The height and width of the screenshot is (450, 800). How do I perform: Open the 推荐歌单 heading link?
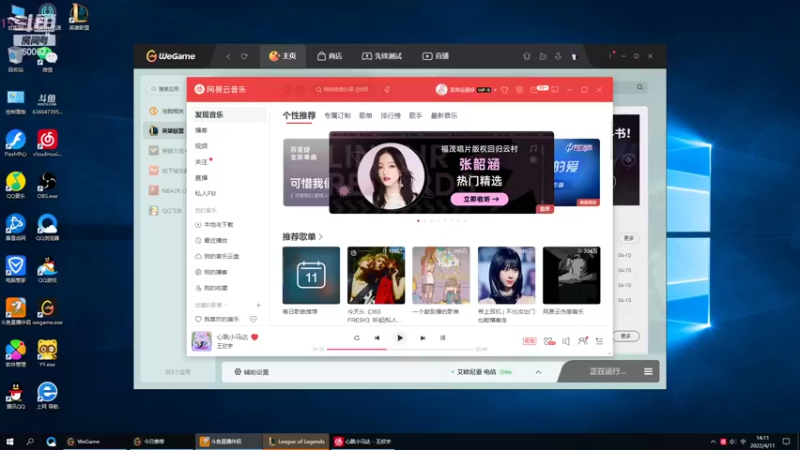pyautogui.click(x=303, y=237)
